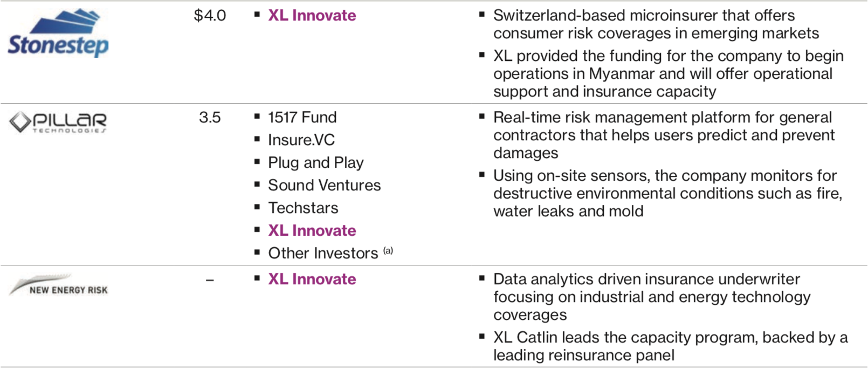
Task: Click the Plug and Play investor entry
Action: (316, 162)
